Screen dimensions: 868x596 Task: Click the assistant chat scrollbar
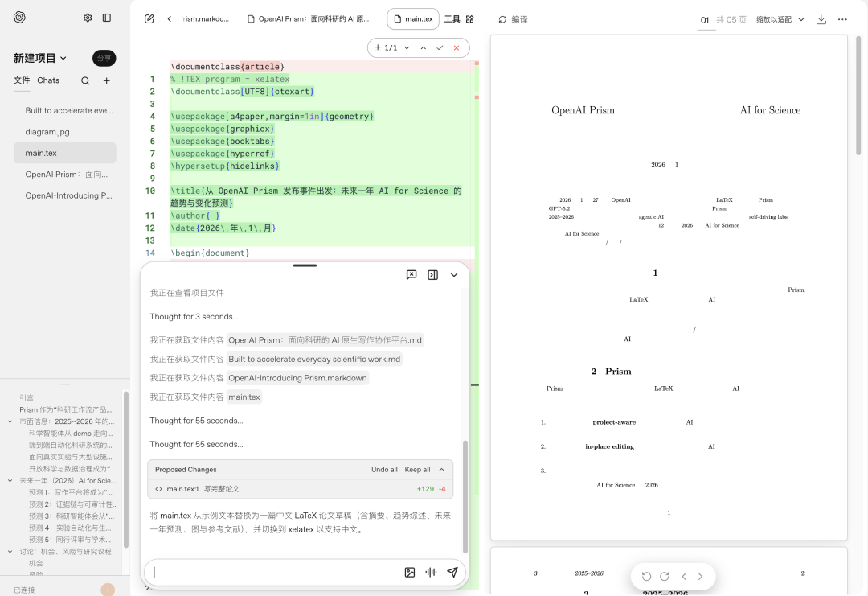pyautogui.click(x=465, y=496)
